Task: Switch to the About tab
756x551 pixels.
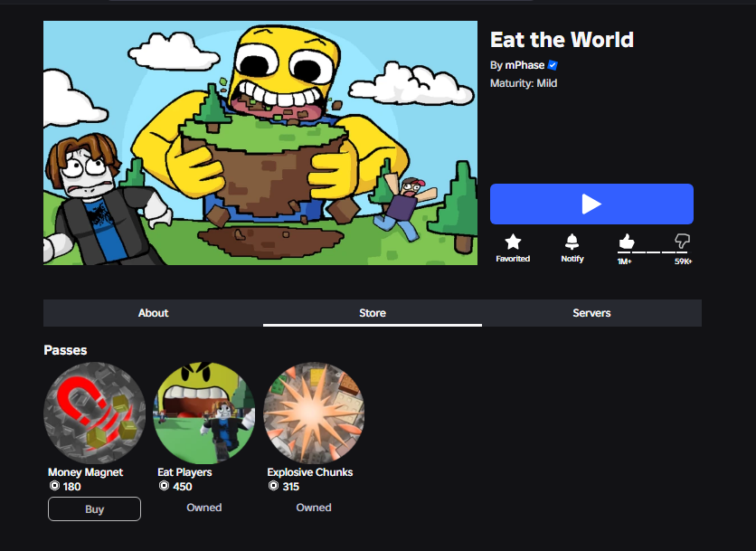Action: pyautogui.click(x=154, y=313)
